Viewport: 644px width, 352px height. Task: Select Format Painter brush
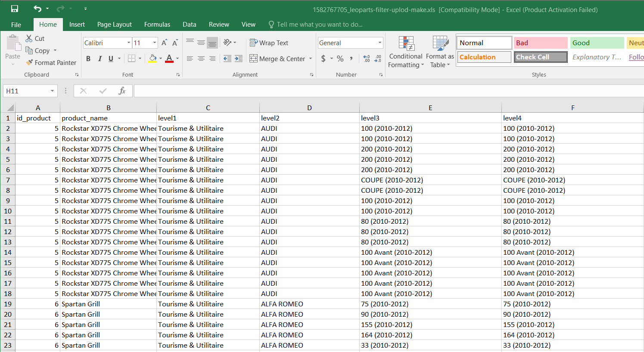(x=51, y=62)
